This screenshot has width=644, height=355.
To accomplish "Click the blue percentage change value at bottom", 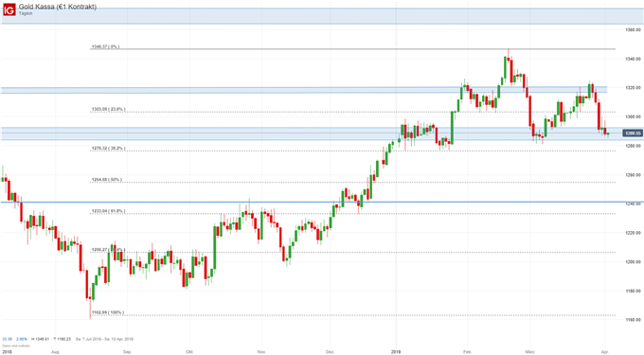I will 22,339.
